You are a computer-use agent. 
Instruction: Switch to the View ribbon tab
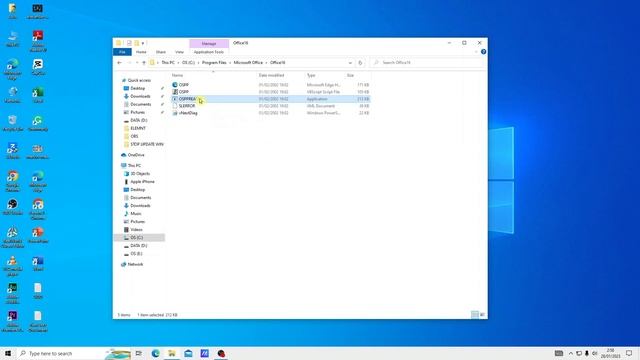coord(179,52)
